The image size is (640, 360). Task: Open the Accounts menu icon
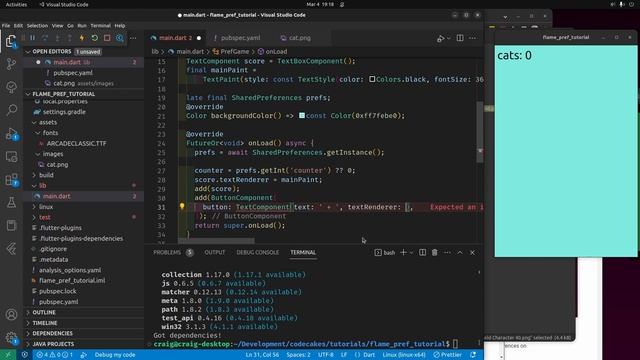11,314
